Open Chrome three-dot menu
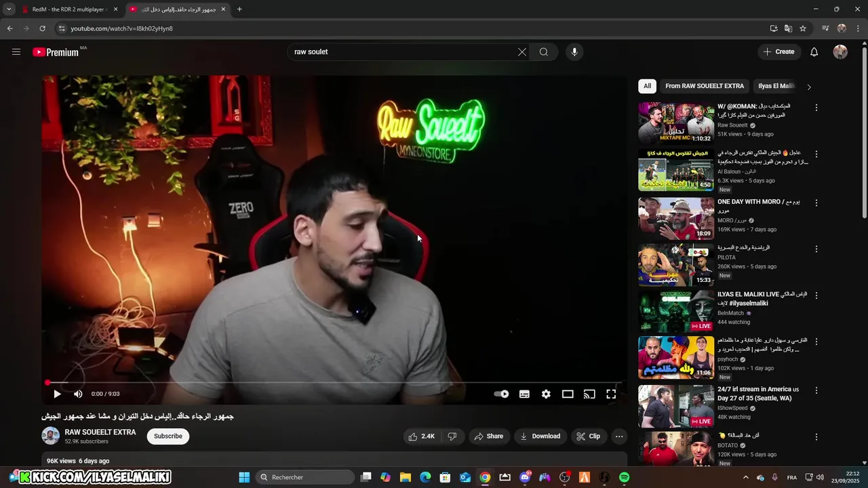 click(x=858, y=28)
